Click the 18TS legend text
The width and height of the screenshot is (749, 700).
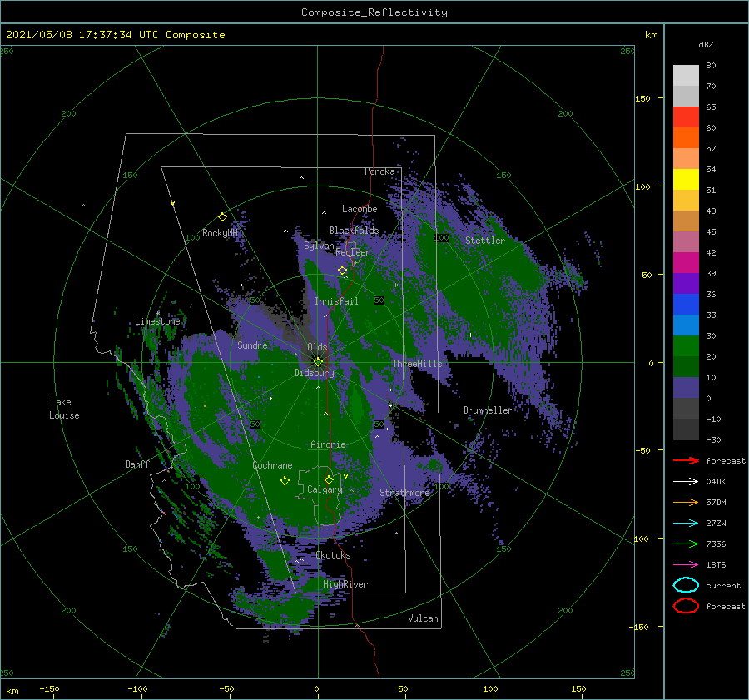tap(716, 565)
